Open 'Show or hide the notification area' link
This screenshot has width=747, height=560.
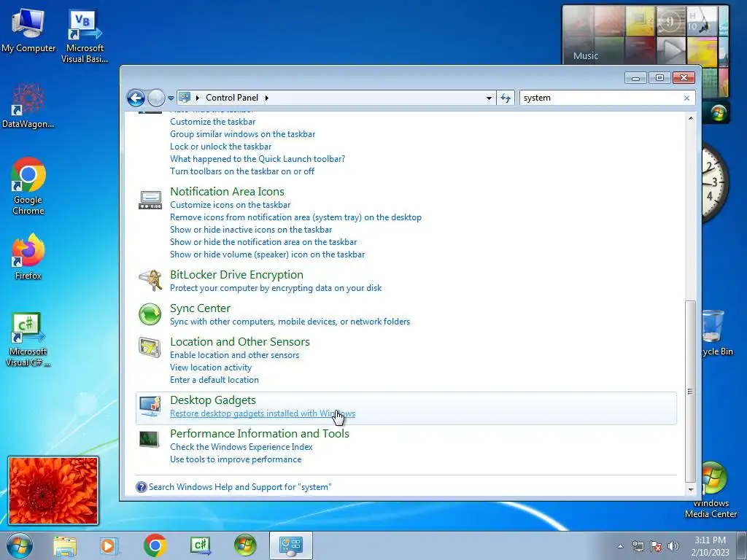pyautogui.click(x=263, y=242)
